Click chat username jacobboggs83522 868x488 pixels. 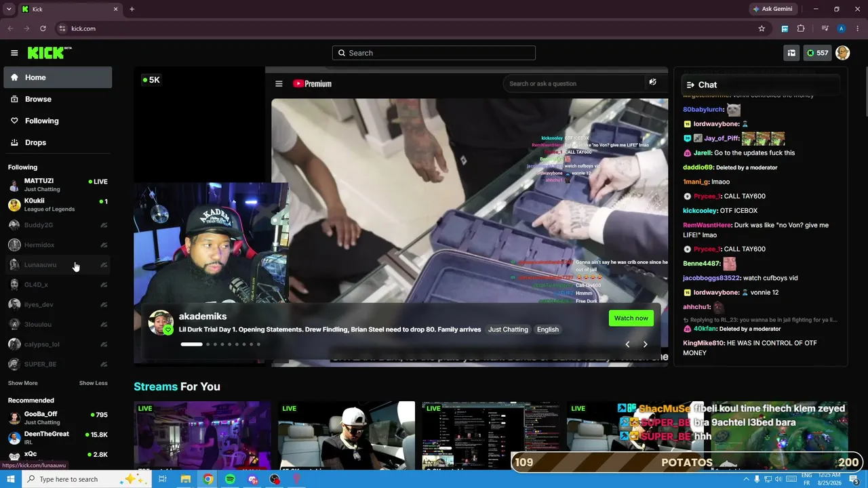pyautogui.click(x=711, y=278)
